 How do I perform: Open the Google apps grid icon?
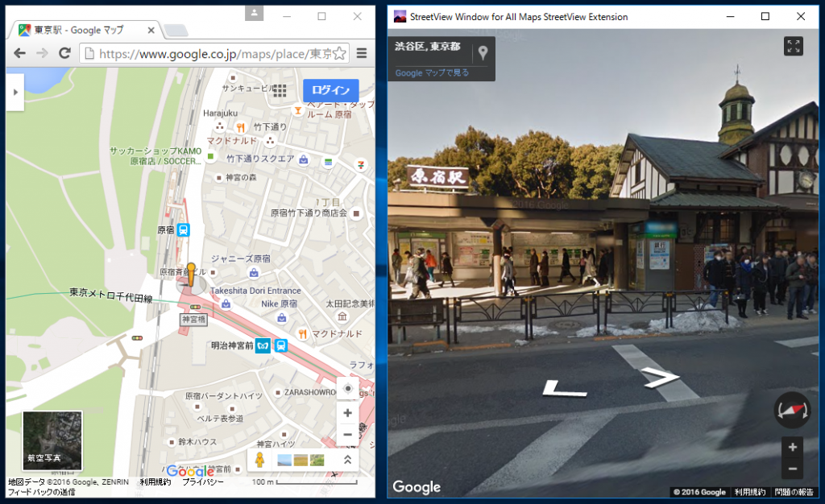[x=280, y=90]
